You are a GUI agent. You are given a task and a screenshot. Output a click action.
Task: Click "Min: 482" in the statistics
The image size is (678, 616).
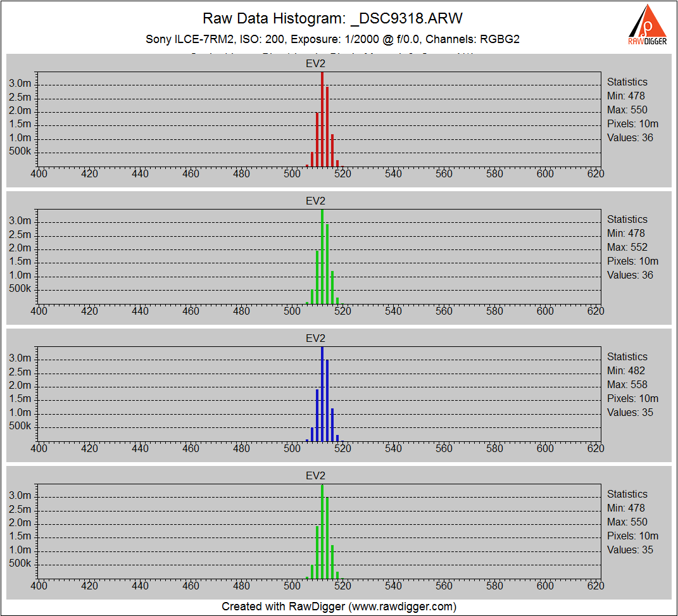pos(625,371)
